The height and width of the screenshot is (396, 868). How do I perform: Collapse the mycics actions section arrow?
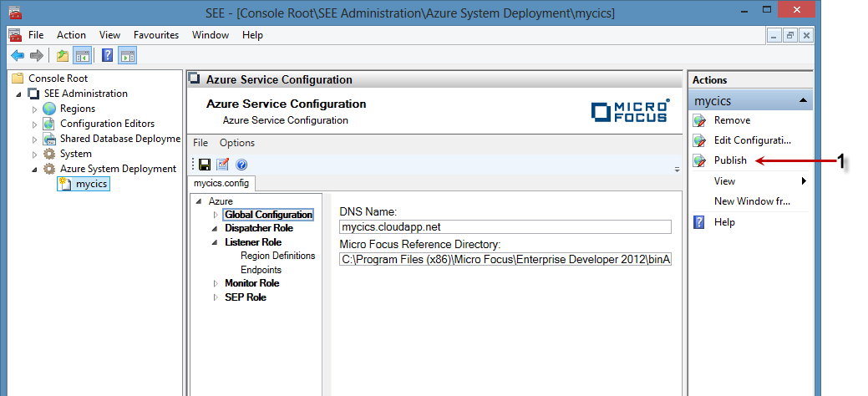point(803,101)
